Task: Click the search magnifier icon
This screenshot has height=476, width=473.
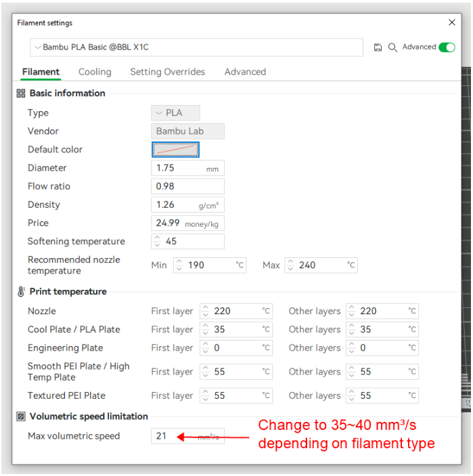Action: pyautogui.click(x=392, y=47)
